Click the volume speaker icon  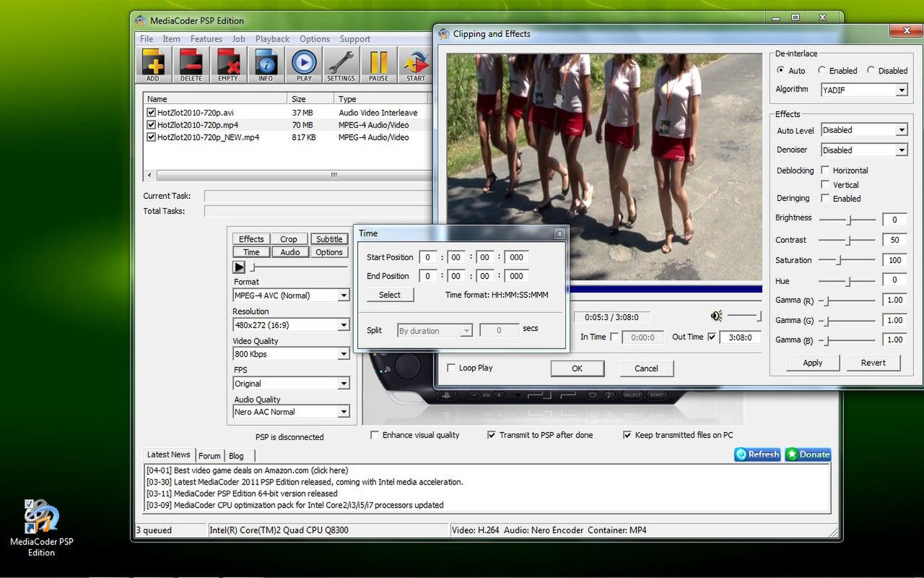(716, 316)
